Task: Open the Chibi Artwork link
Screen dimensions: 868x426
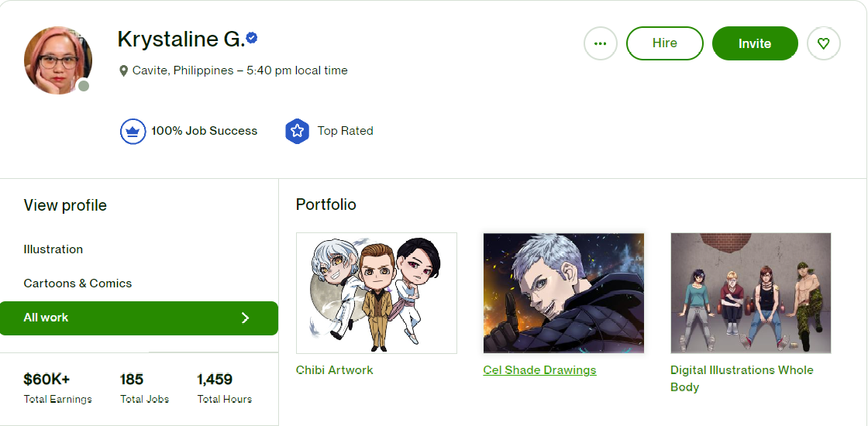Action: (x=334, y=370)
